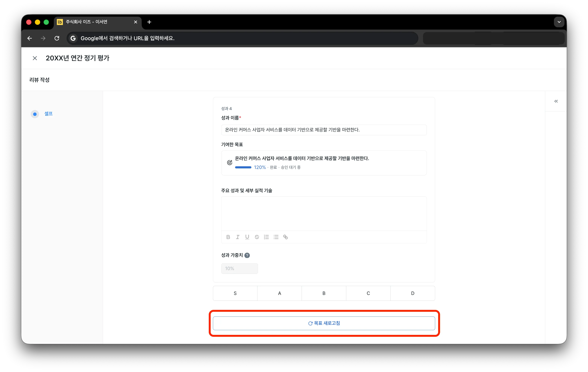This screenshot has height=372, width=588.
Task: Select grade S
Action: point(235,293)
